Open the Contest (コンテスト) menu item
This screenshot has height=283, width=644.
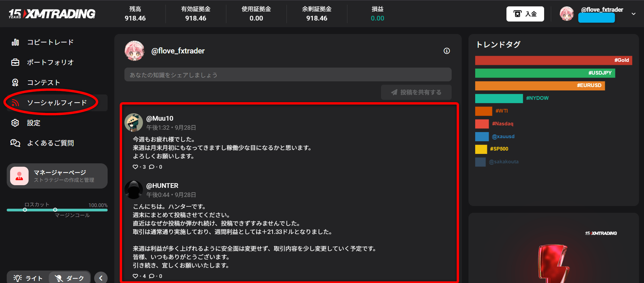[x=44, y=83]
